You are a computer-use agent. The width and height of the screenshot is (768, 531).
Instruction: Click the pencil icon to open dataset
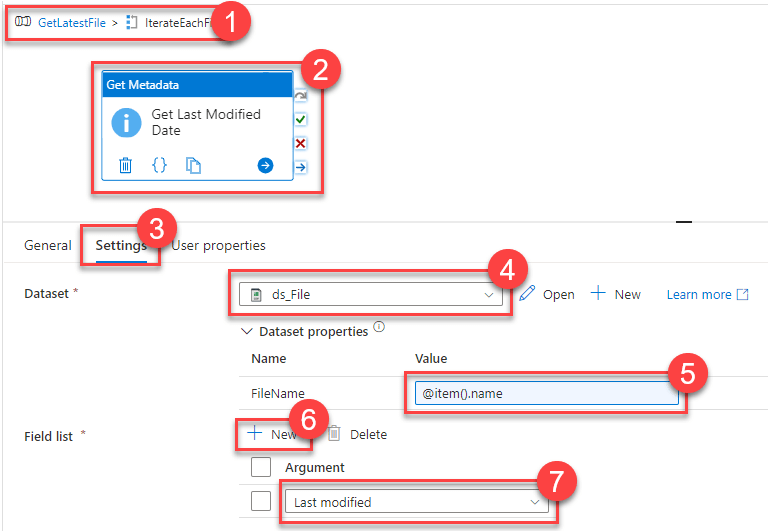(x=529, y=294)
